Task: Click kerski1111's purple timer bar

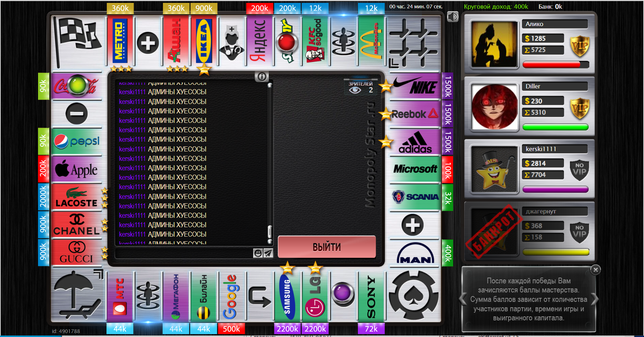Action: 556,190
